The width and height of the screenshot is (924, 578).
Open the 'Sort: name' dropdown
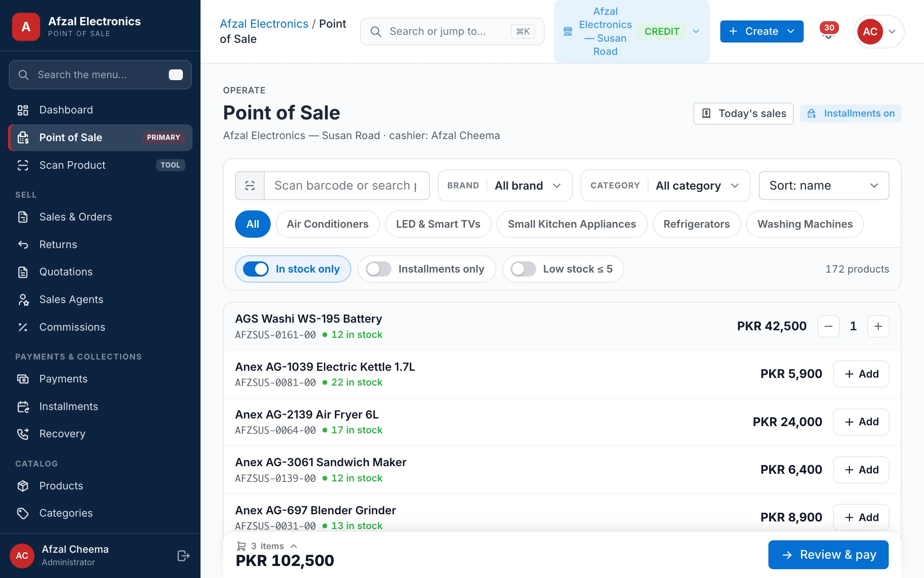pos(824,186)
